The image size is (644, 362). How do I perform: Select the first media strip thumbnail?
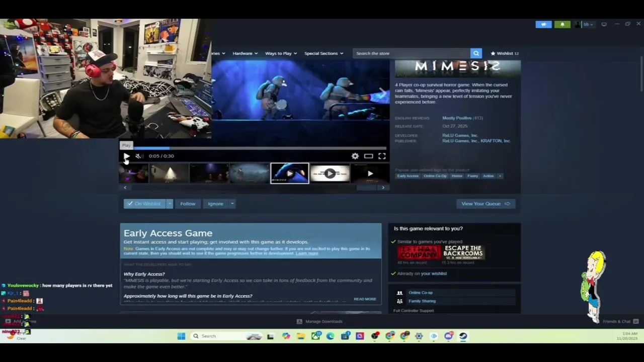click(134, 173)
